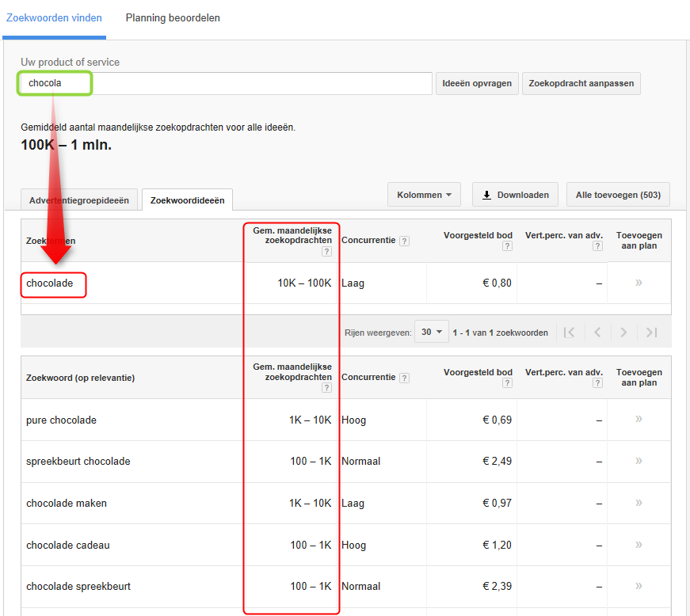Click the € 0,69 bid value

click(497, 420)
